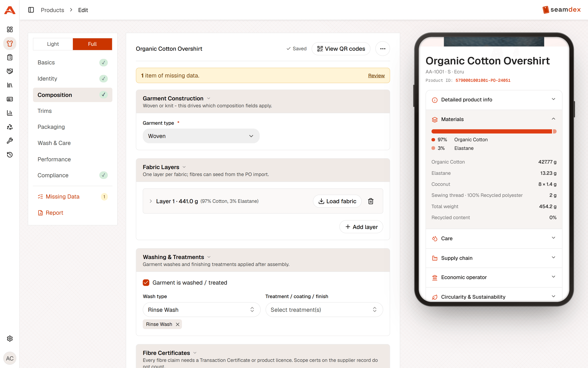Viewport: 588px width, 368px height.
Task: Open the Garment type Woven dropdown
Action: [201, 136]
